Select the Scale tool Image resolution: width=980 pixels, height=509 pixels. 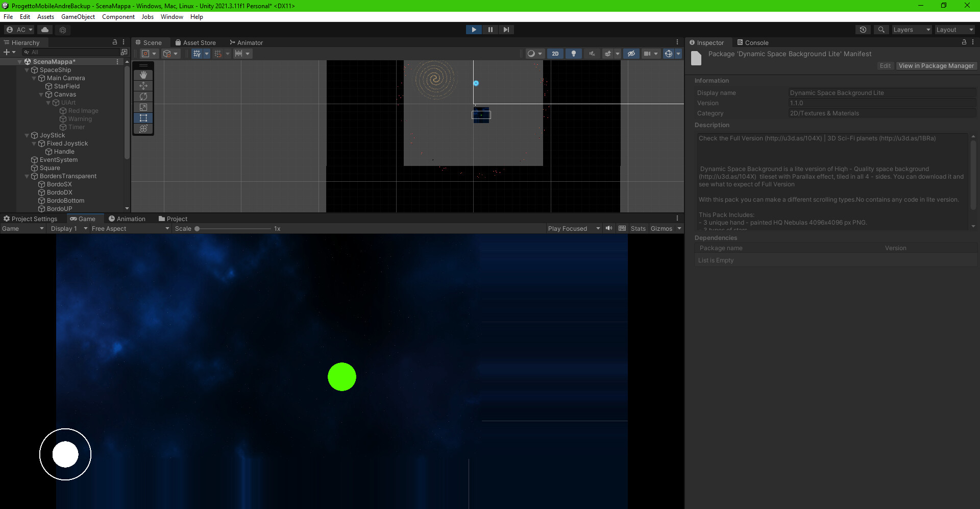tap(143, 107)
